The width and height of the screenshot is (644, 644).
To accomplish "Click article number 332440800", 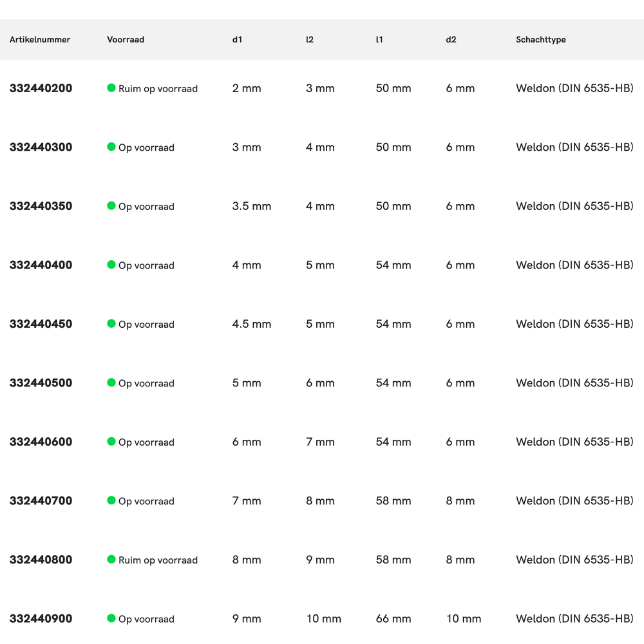I will click(x=41, y=560).
